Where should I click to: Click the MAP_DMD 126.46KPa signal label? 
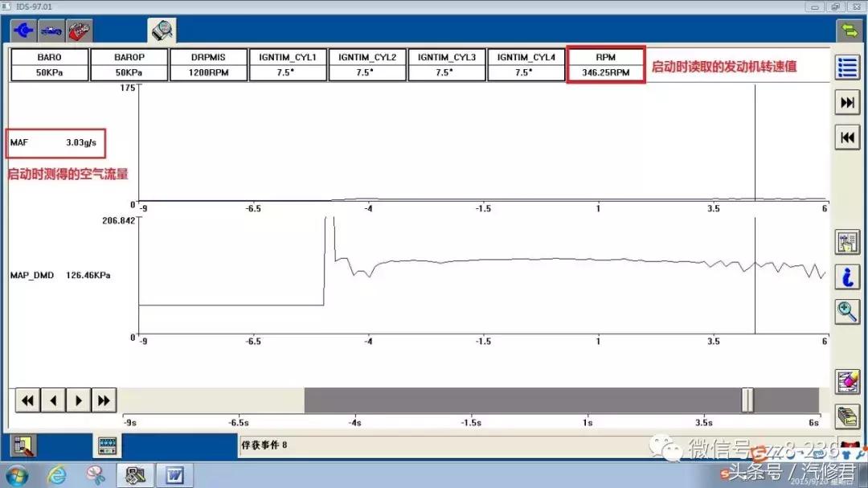[59, 275]
